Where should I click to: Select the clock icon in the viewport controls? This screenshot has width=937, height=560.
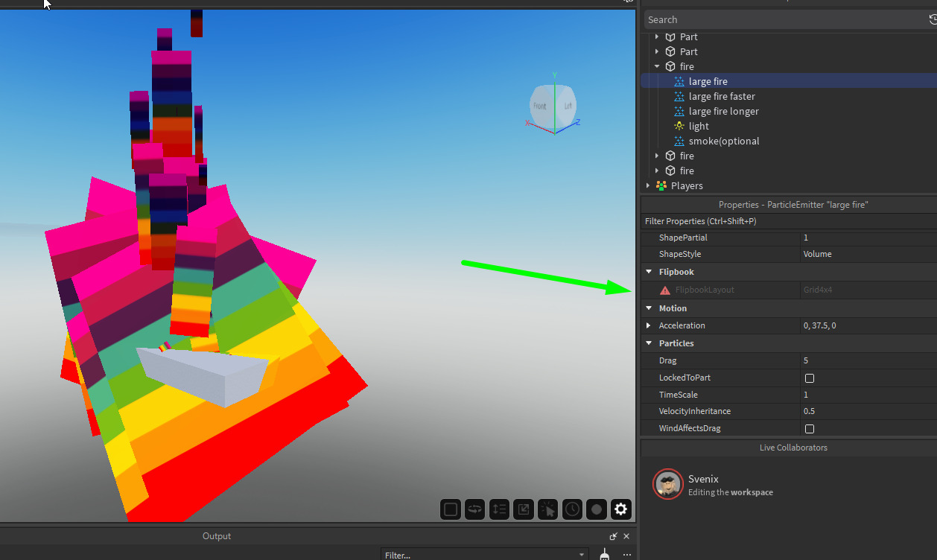point(572,509)
